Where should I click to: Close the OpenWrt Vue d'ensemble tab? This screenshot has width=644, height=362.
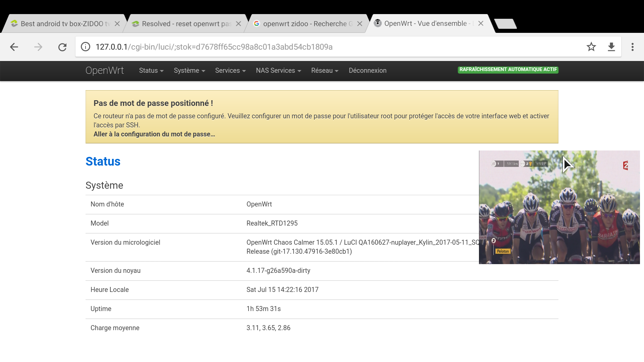tap(481, 23)
